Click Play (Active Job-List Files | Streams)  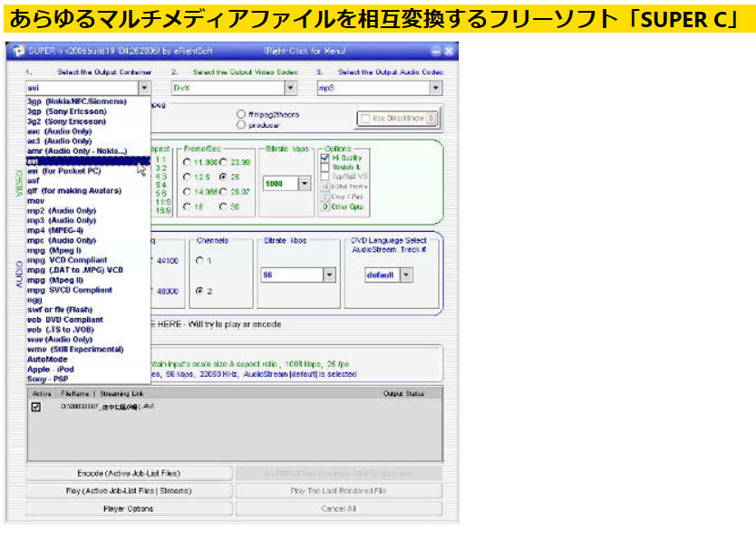130,491
